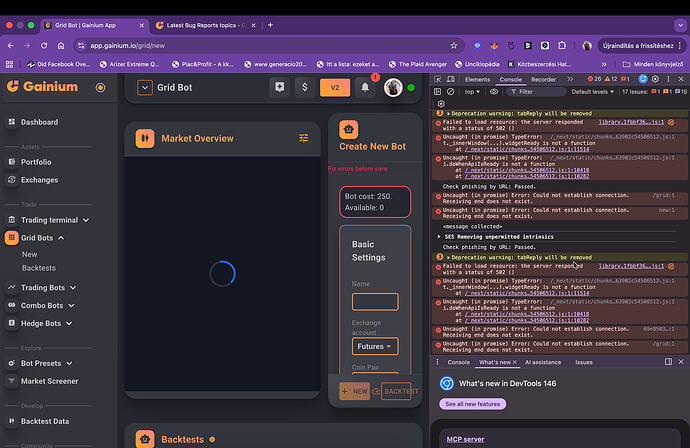Open DevTools more options three-dot menu
The height and width of the screenshot is (448, 690).
click(668, 79)
